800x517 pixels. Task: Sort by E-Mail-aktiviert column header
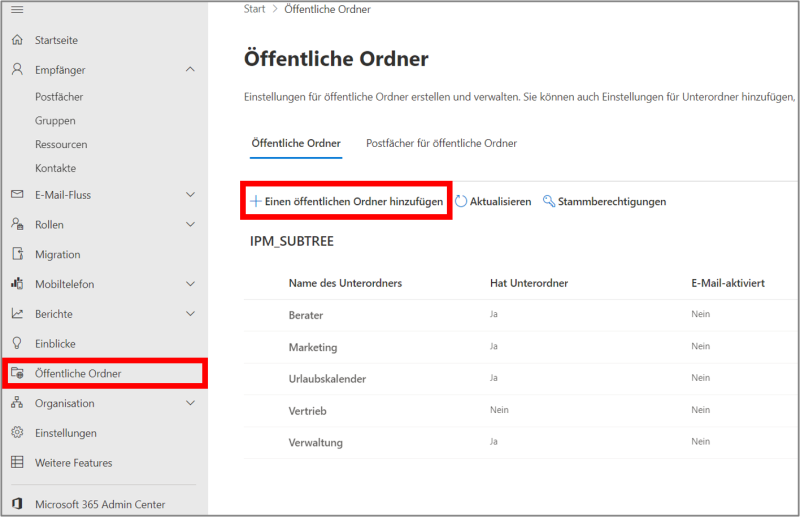[728, 283]
